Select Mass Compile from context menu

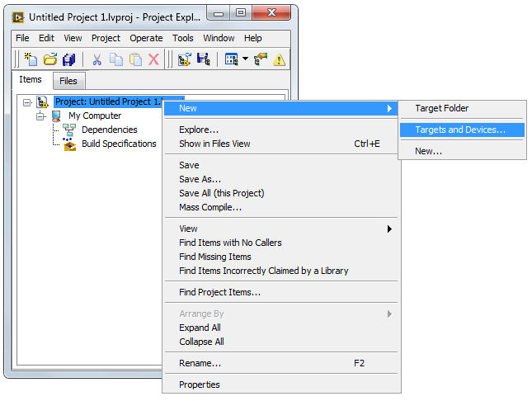pyautogui.click(x=210, y=207)
